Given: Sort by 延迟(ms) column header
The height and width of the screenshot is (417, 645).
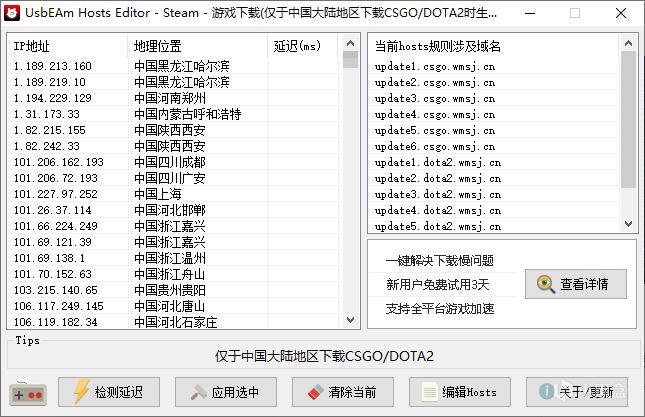Looking at the screenshot, I should pyautogui.click(x=302, y=46).
